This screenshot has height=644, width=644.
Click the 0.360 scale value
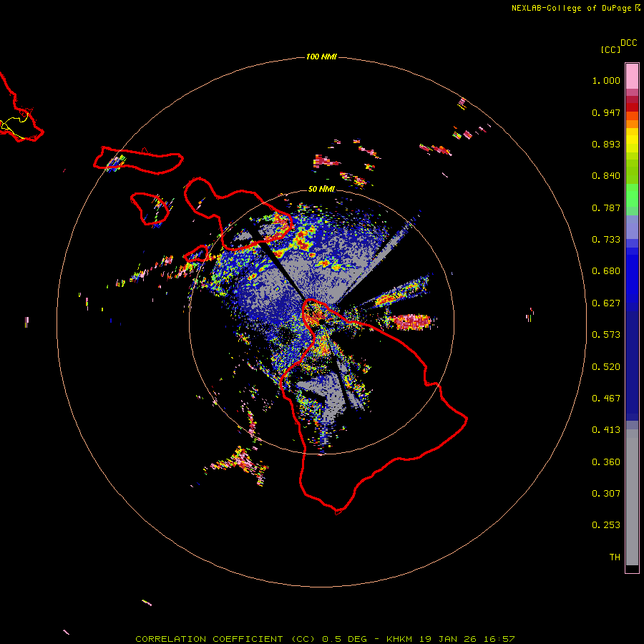606,462
